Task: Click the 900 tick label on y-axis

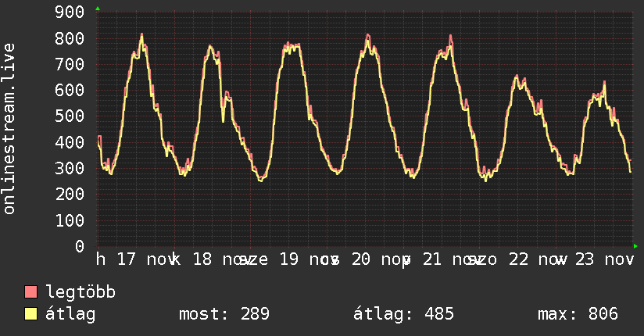Action: pyautogui.click(x=69, y=12)
